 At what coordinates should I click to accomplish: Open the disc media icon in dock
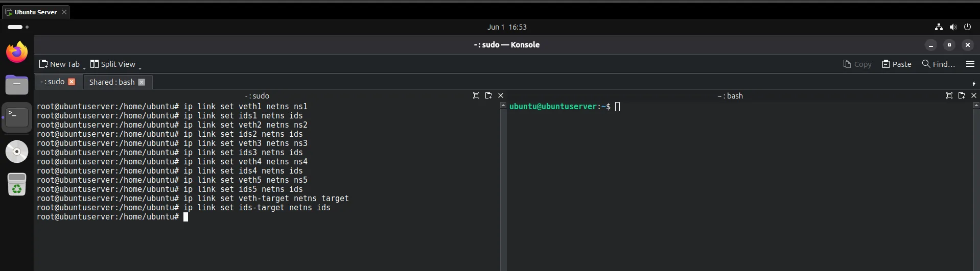pos(17,152)
